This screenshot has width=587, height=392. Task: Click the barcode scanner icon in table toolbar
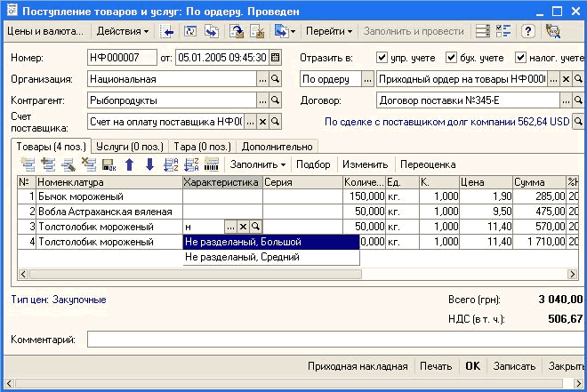coord(212,164)
